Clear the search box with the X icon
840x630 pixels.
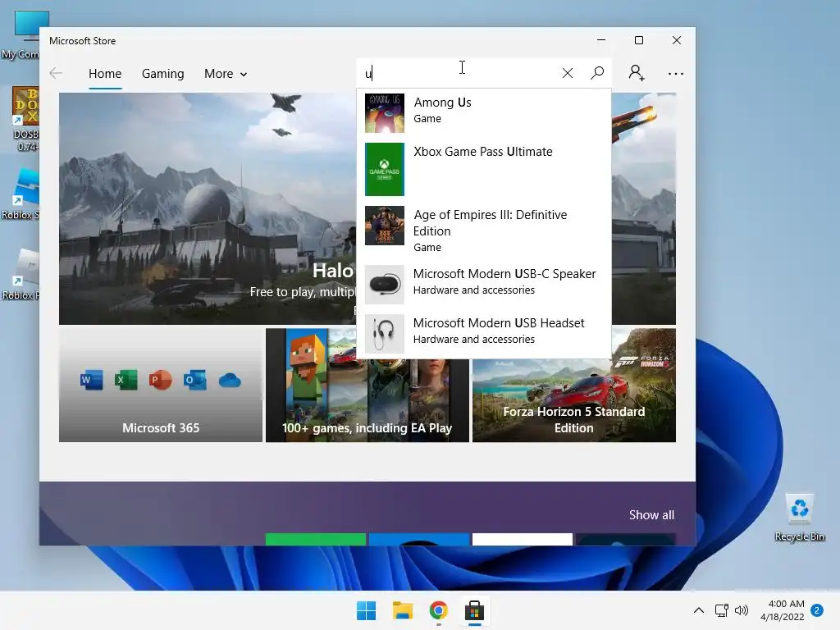pyautogui.click(x=568, y=73)
